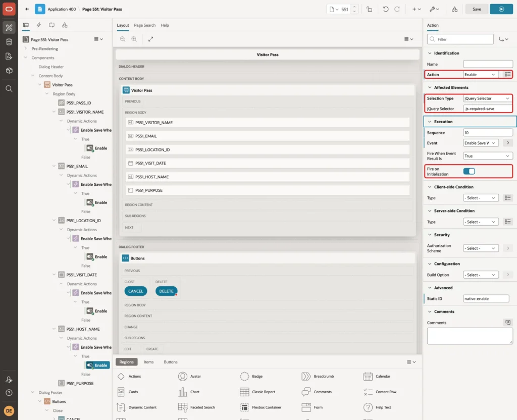Switch to the Layout tab

pyautogui.click(x=123, y=25)
